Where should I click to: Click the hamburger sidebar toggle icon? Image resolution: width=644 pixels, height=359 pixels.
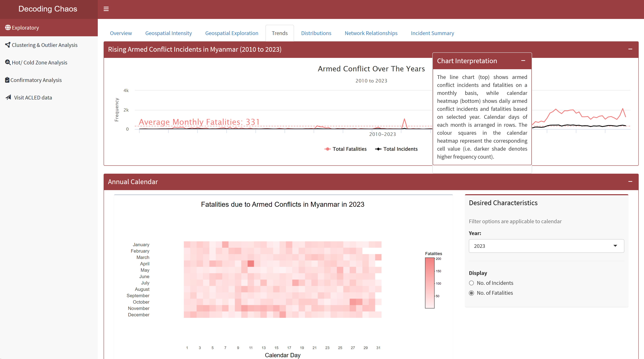coord(106,9)
